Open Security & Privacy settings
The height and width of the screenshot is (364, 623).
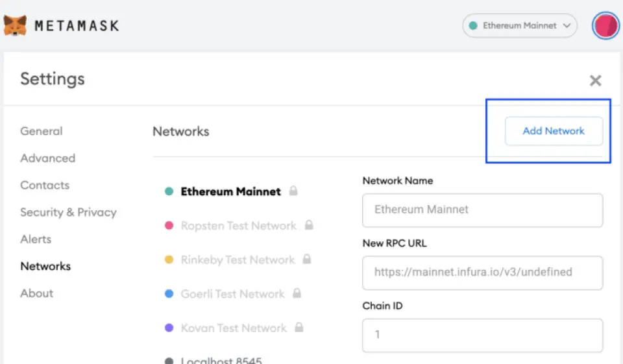click(x=68, y=212)
